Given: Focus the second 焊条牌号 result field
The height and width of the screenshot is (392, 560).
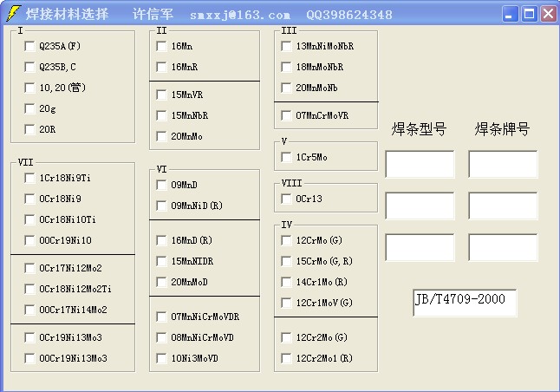Looking at the screenshot, I should click(503, 206).
